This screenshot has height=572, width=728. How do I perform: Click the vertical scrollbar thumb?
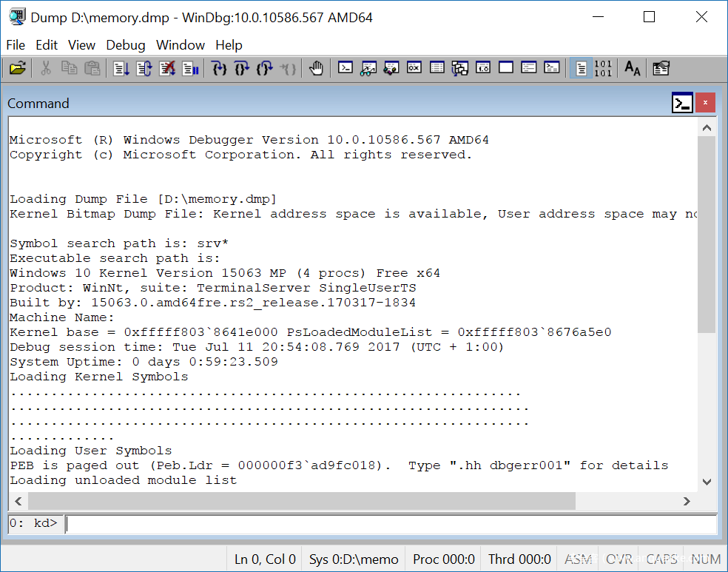pos(707,235)
